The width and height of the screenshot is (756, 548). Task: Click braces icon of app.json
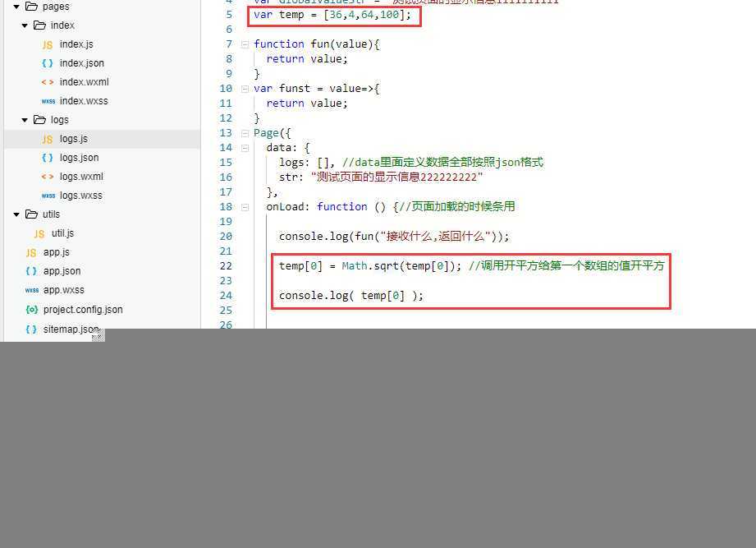(31, 271)
